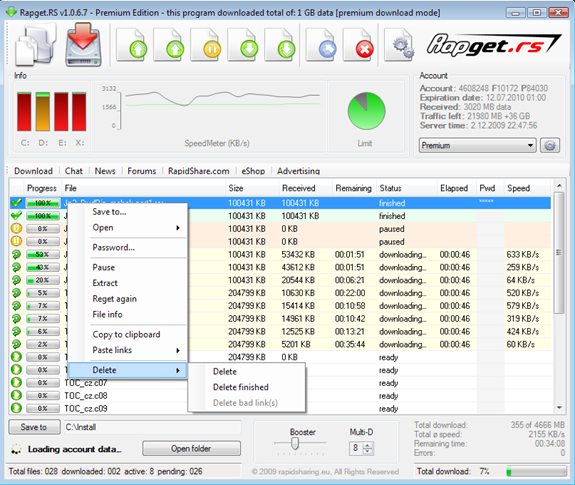Click the Booster slider handle
This screenshot has width=575, height=485.
tap(295, 444)
